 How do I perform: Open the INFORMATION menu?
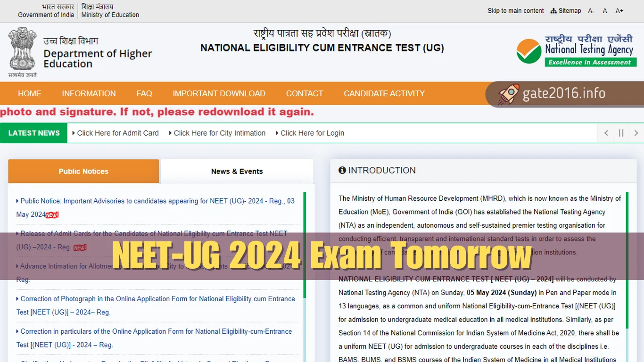click(89, 93)
